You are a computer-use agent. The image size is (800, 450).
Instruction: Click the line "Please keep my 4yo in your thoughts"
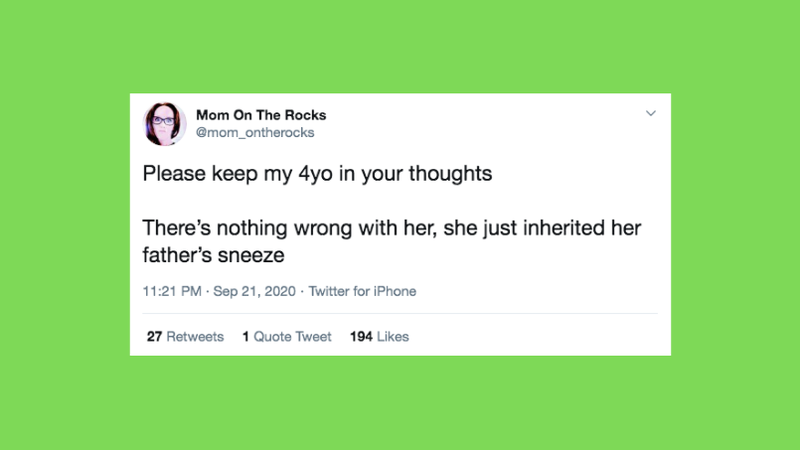click(x=318, y=174)
